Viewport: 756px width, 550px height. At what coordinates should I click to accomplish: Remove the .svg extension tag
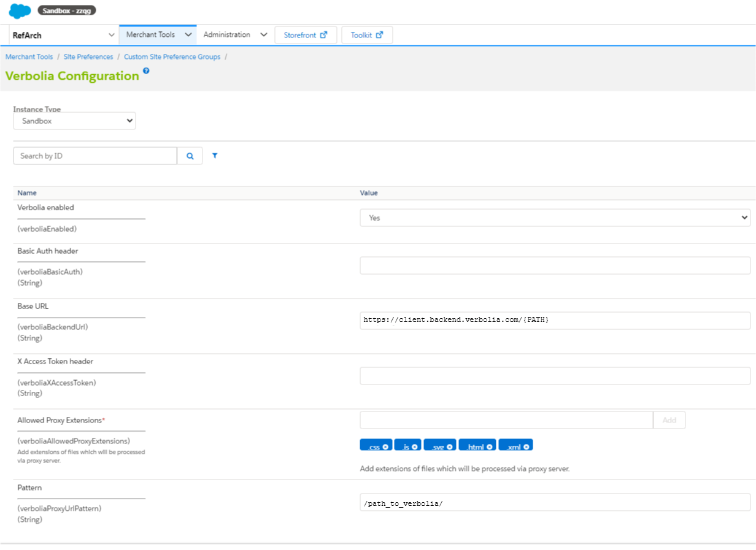click(x=450, y=447)
